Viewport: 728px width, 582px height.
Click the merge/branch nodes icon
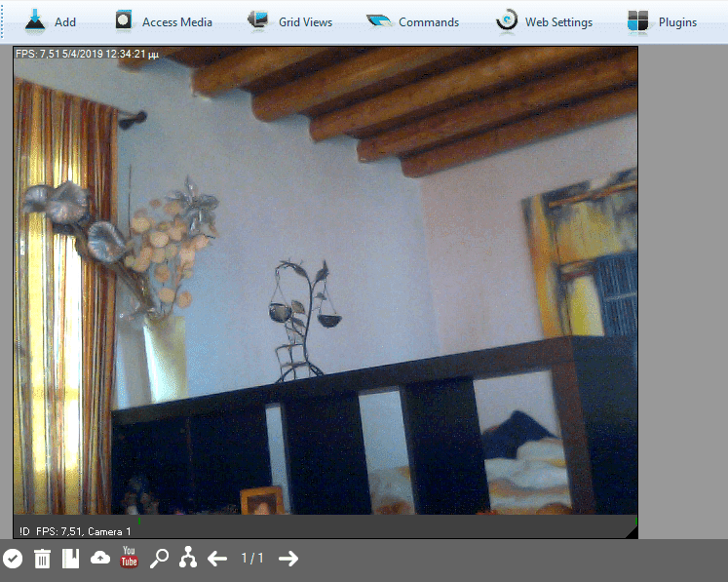[x=188, y=558]
